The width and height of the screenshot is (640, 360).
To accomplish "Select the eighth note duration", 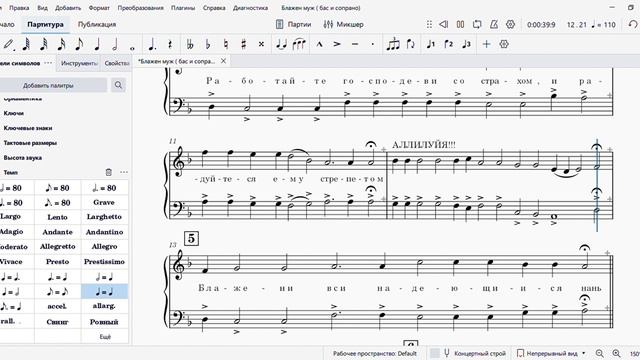I will coord(79,44).
